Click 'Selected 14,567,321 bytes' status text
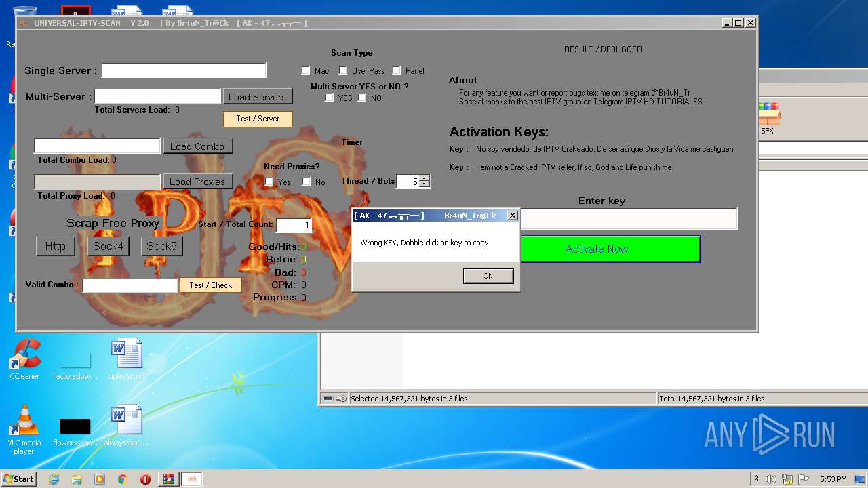868x488 pixels. point(409,399)
